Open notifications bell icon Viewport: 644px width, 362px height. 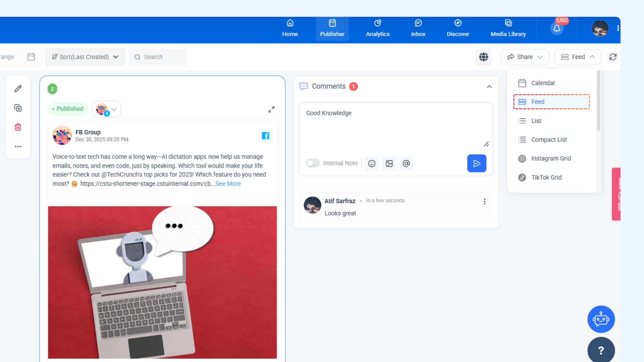pos(557,28)
